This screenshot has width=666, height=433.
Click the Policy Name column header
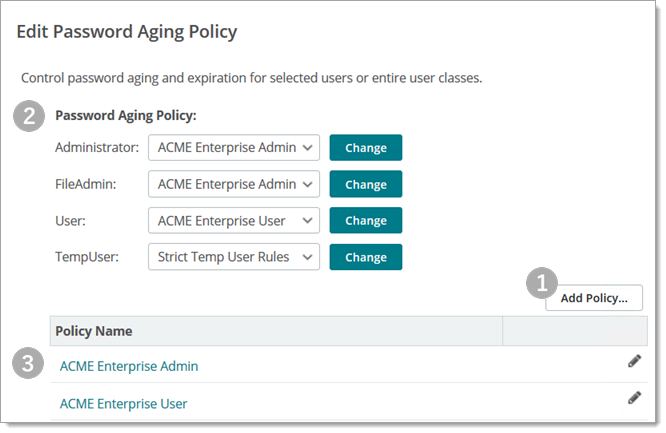coord(94,331)
